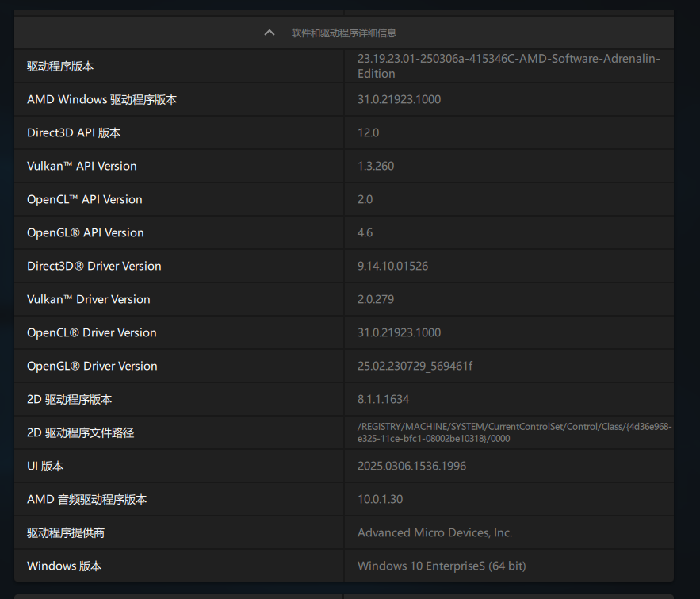The image size is (700, 599).
Task: Select the UI 版本 label
Action: click(x=45, y=466)
